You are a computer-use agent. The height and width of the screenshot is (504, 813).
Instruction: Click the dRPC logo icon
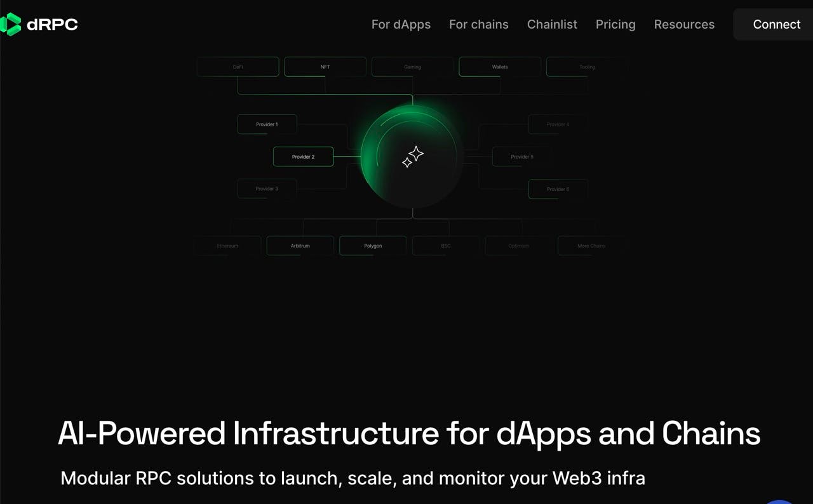pos(13,24)
